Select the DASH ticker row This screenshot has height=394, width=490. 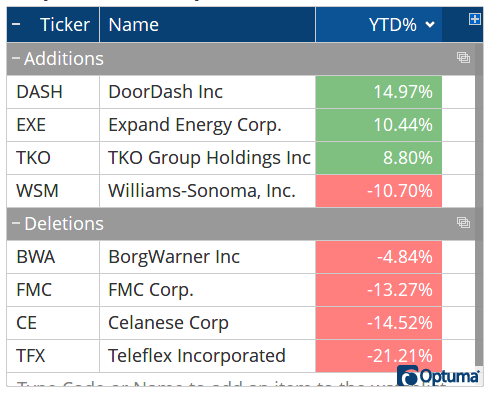click(x=241, y=92)
